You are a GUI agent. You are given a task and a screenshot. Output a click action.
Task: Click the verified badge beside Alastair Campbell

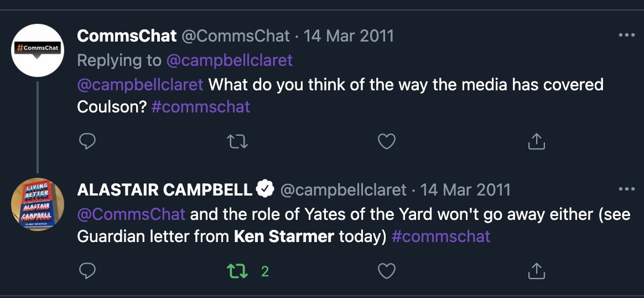266,190
